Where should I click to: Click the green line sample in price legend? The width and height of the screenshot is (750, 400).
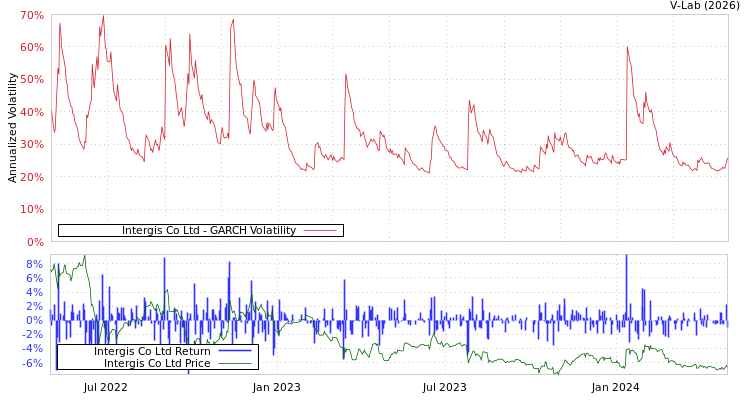pyautogui.click(x=234, y=363)
